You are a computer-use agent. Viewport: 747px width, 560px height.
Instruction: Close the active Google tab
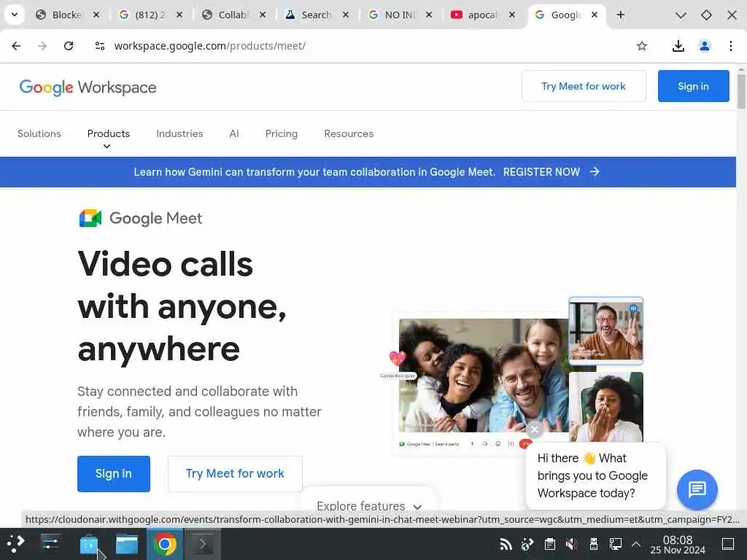click(595, 15)
